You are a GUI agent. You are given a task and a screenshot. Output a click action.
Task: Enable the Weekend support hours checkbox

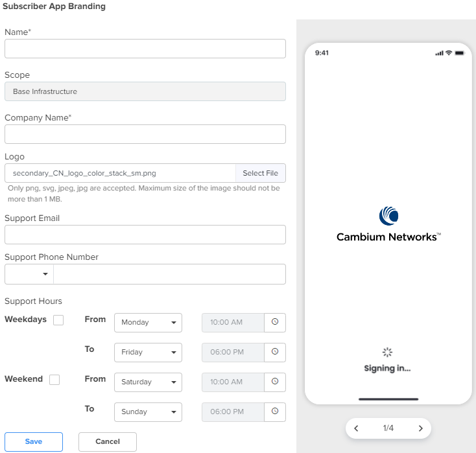(x=54, y=380)
